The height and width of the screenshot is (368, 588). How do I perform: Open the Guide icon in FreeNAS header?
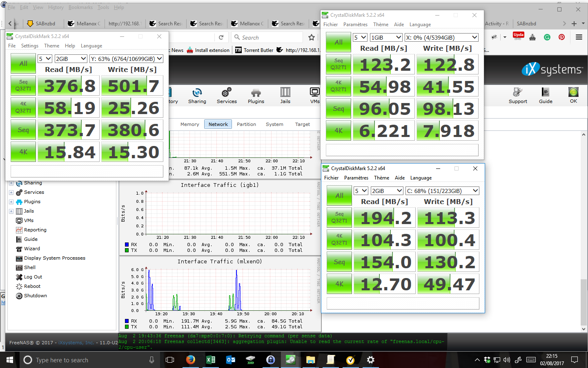click(x=546, y=95)
